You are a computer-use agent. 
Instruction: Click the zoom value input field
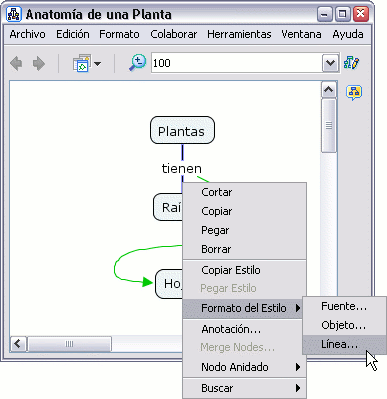(x=237, y=63)
